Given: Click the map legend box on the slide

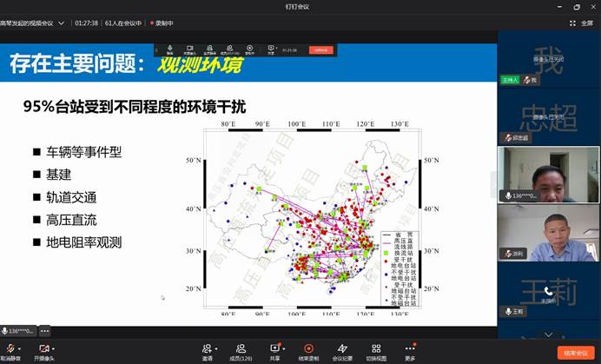Looking at the screenshot, I should click(x=400, y=268).
